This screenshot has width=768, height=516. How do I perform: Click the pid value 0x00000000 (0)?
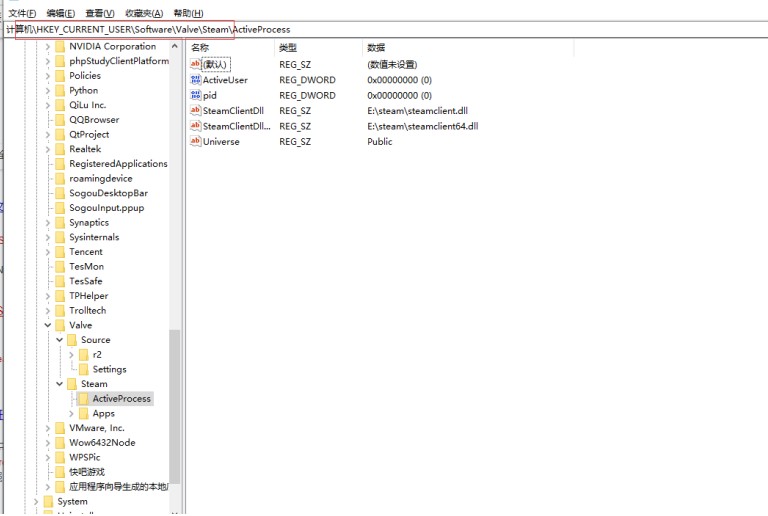(400, 95)
